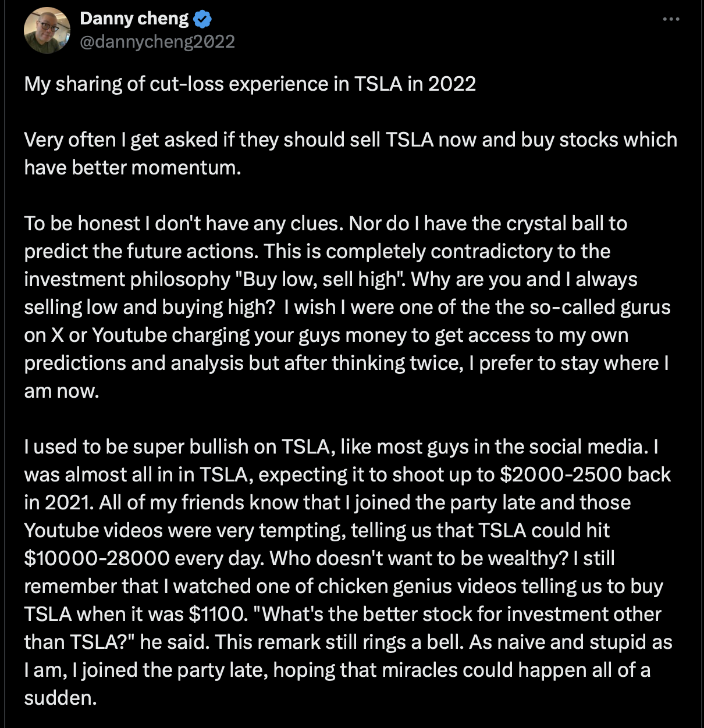Click the line "on X or Youtube charging"
704x728 pixels.
326,335
